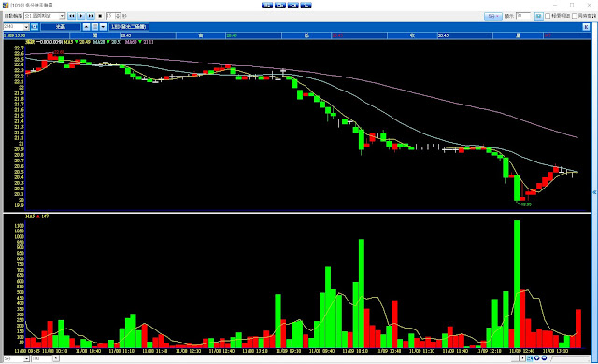
Task: Click the play button in replay toolbar
Action: pyautogui.click(x=81, y=16)
